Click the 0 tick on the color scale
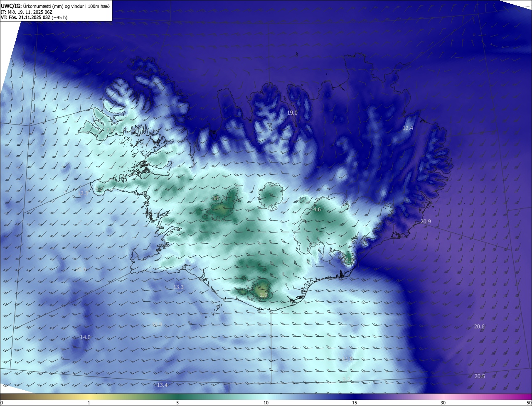The width and height of the screenshot is (532, 406). coord(2,403)
